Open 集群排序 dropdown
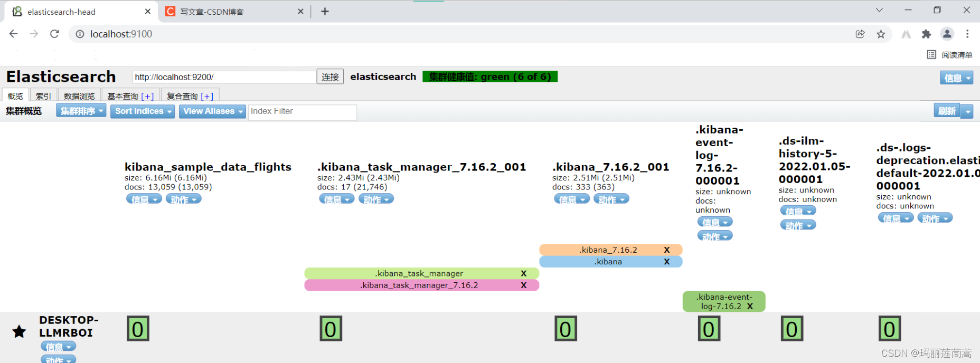The image size is (980, 363). pos(81,111)
